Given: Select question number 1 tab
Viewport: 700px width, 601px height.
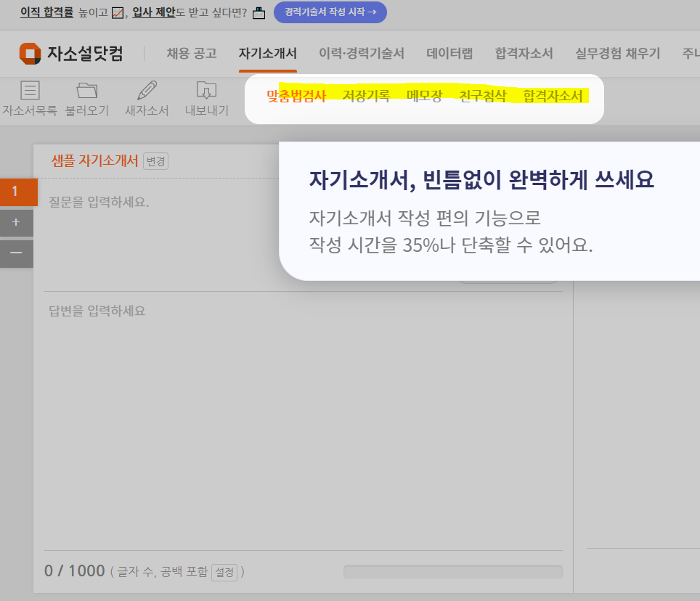Looking at the screenshot, I should (x=18, y=192).
